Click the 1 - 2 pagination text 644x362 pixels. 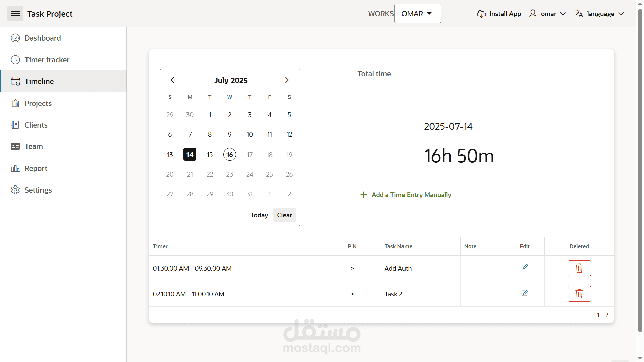[602, 315]
